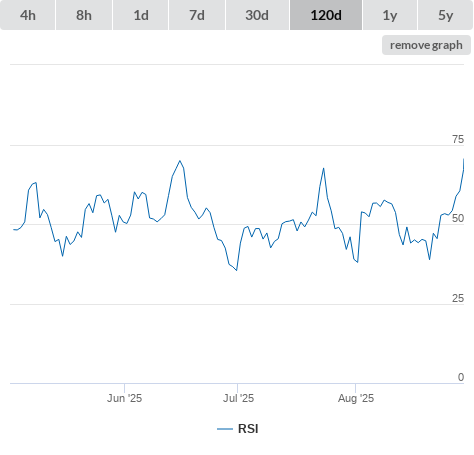Click the 25 value axis label
474x455 pixels.
pos(458,298)
